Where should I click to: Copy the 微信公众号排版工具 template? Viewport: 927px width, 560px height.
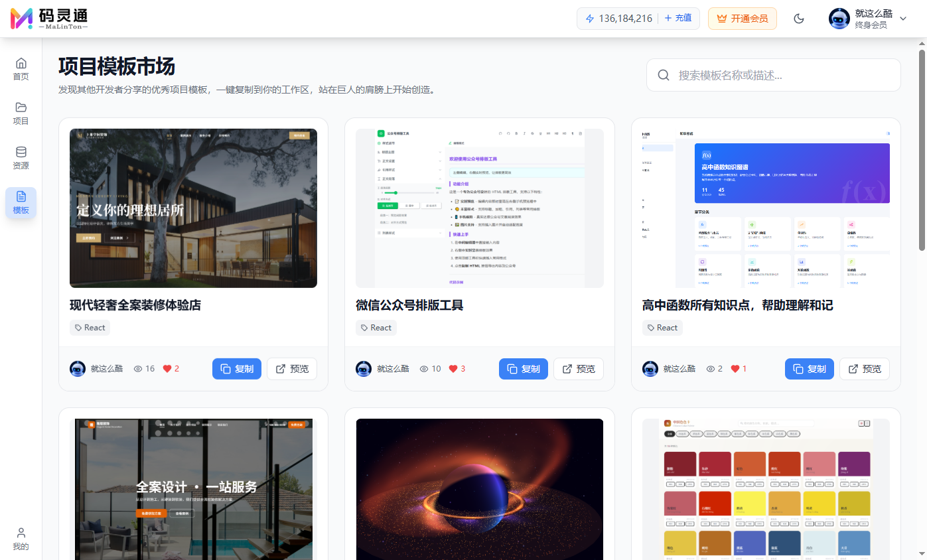tap(524, 369)
